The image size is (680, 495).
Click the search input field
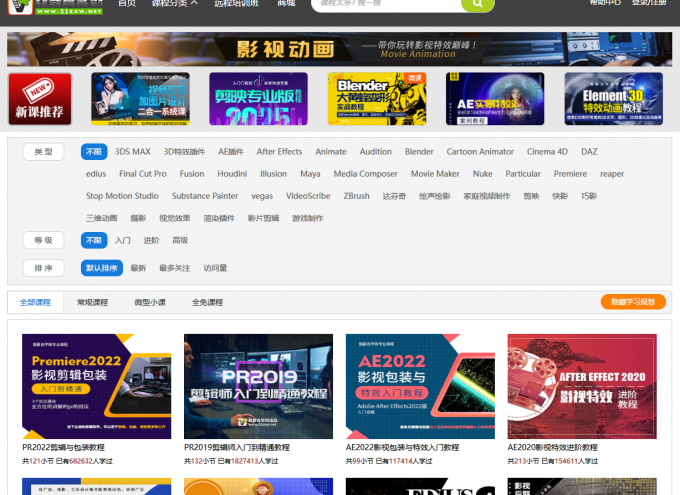tap(386, 4)
